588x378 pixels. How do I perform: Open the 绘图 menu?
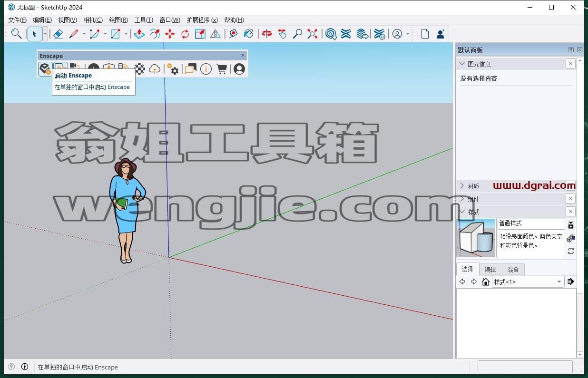(118, 20)
